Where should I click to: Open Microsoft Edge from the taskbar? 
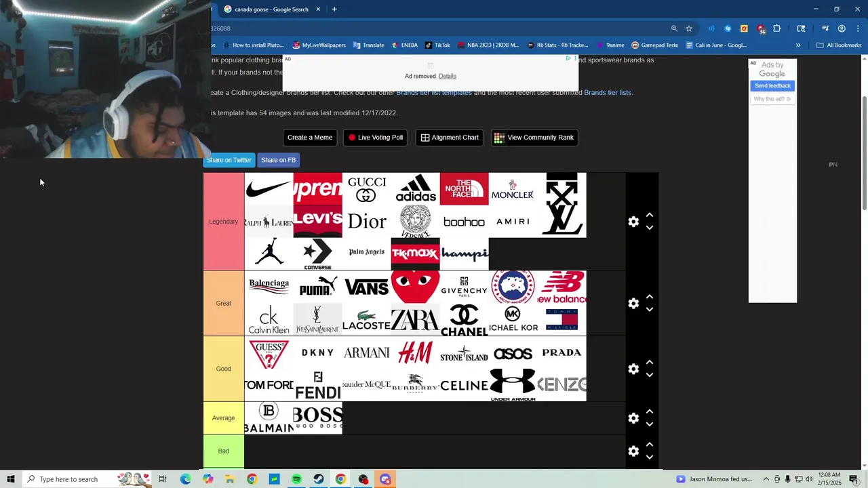coord(185,479)
